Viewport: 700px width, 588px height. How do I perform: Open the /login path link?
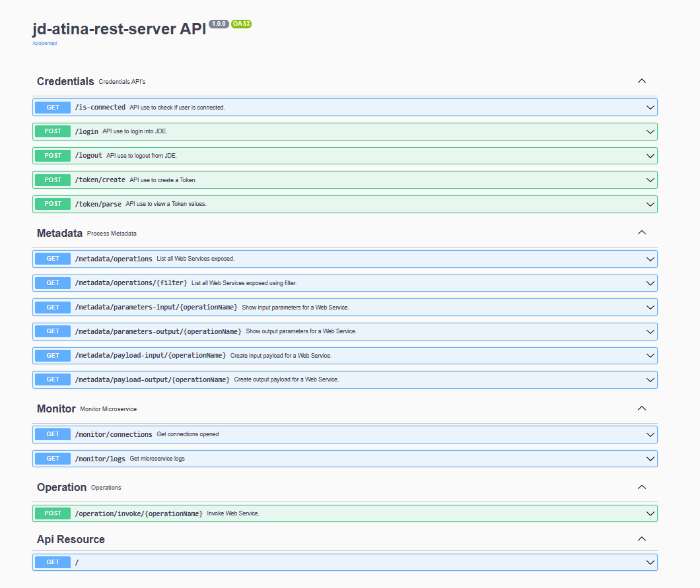coord(87,131)
